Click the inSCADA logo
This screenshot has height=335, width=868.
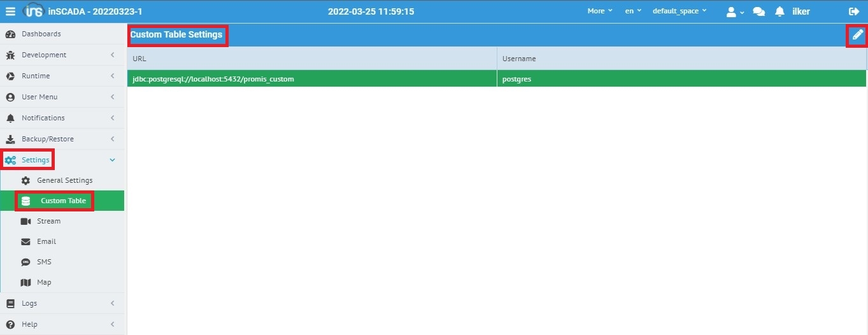[33, 11]
